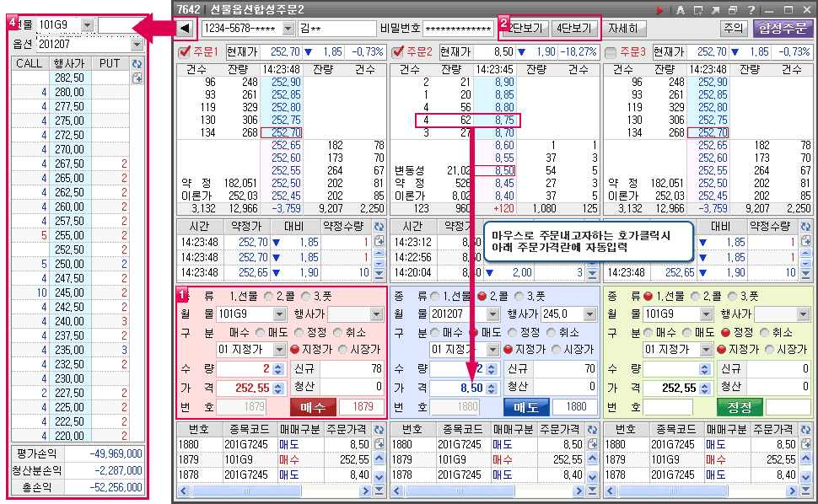Click plus icon below option list refresh
This screenshot has width=818, height=504.
coord(137,78)
